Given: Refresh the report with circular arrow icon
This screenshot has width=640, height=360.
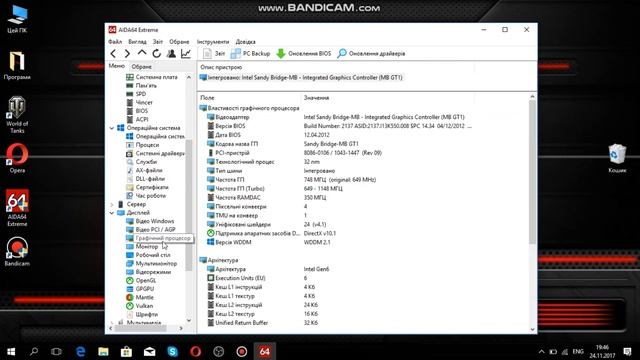Looking at the screenshot, I should pos(157,53).
